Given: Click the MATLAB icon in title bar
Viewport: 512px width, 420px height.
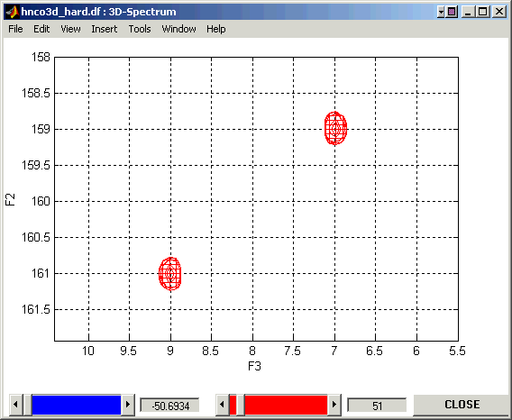Looking at the screenshot, I should point(13,12).
